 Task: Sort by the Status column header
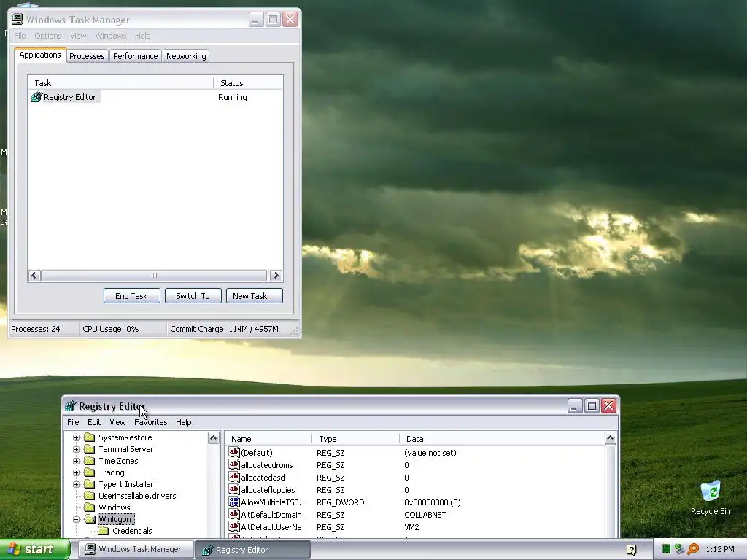(248, 83)
